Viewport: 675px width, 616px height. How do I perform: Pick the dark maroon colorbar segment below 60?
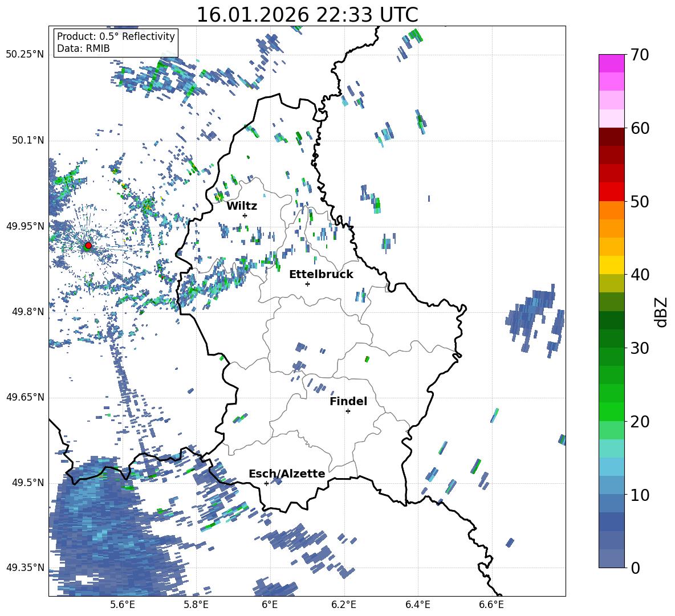611,137
